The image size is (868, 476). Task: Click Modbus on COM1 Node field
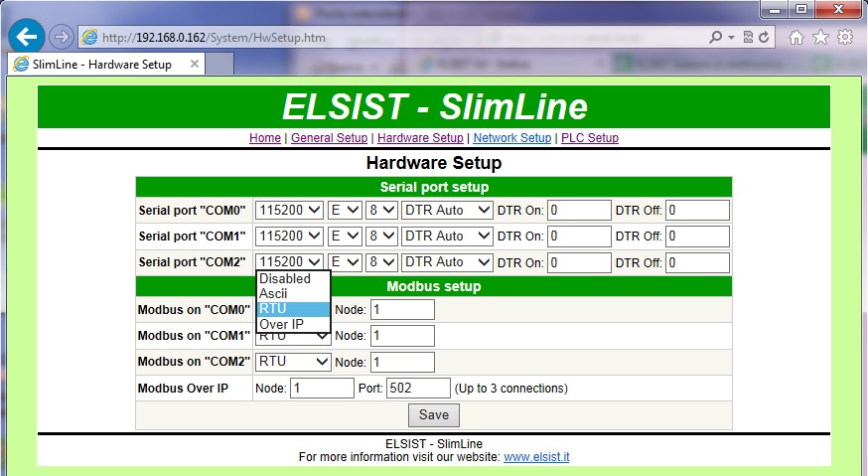[x=402, y=335]
